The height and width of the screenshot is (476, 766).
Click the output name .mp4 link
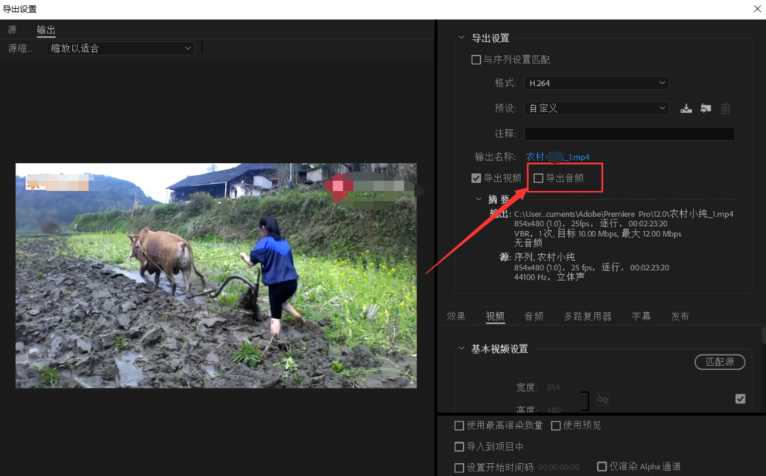(557, 157)
